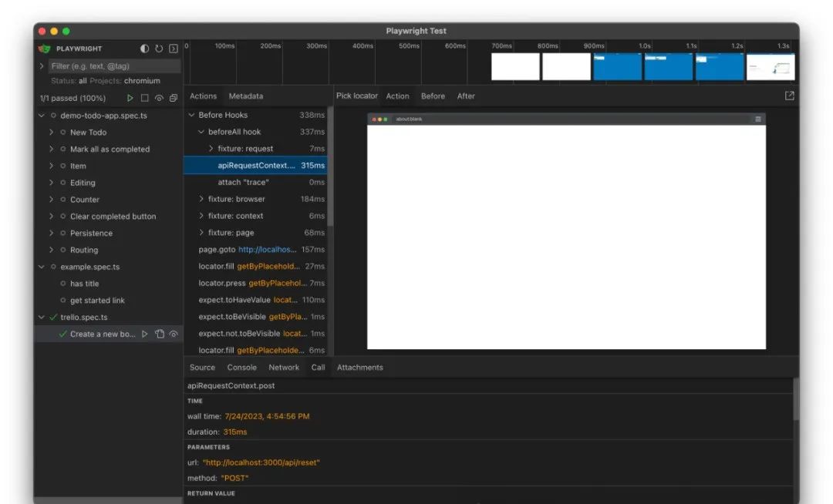Click the Call panel scrollbar
833x504 pixels.
tap(796, 399)
